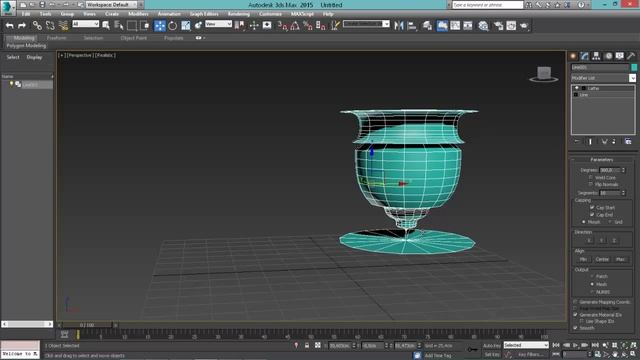
Task: Toggle the Angle Snap icon
Action: pyautogui.click(x=295, y=26)
